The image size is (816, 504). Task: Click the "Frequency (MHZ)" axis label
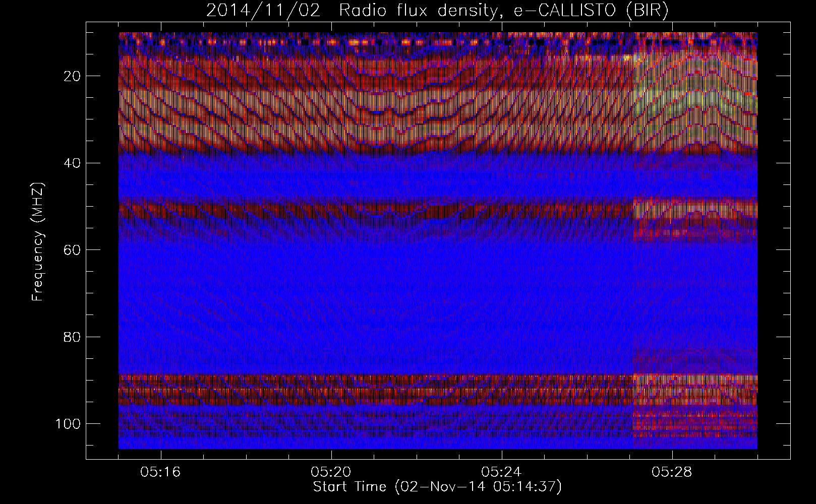tap(38, 242)
